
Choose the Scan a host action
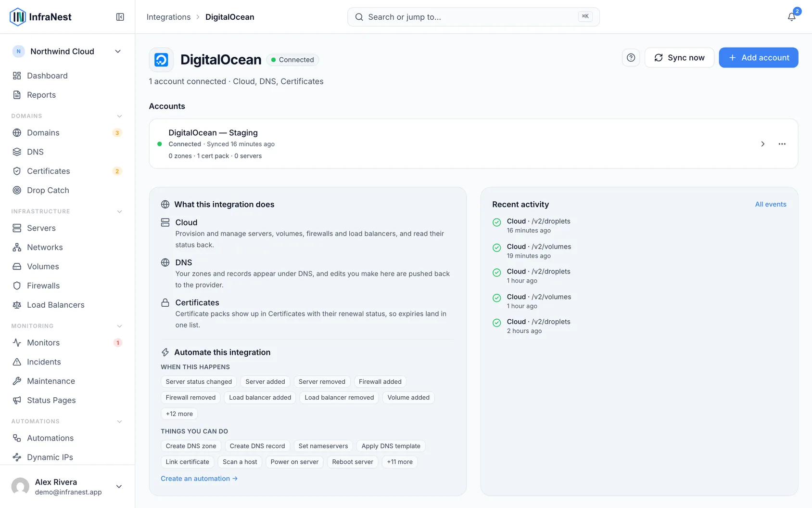(240, 462)
